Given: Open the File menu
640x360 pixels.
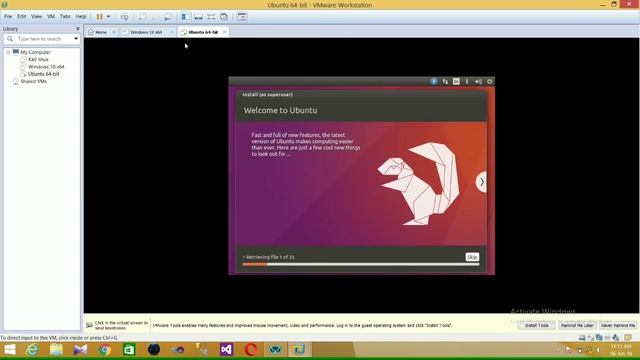Looking at the screenshot, I should [8, 17].
